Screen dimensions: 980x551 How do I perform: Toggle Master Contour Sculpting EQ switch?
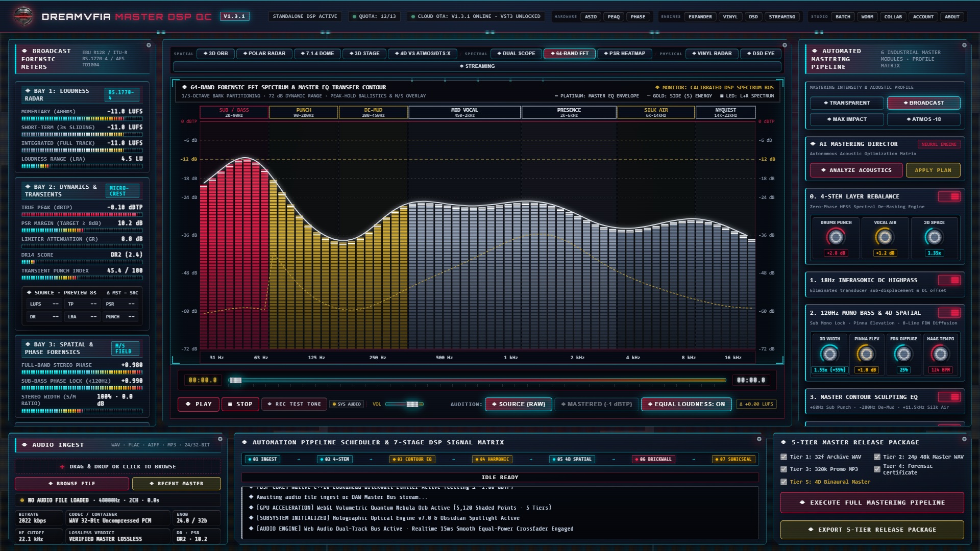coord(949,397)
